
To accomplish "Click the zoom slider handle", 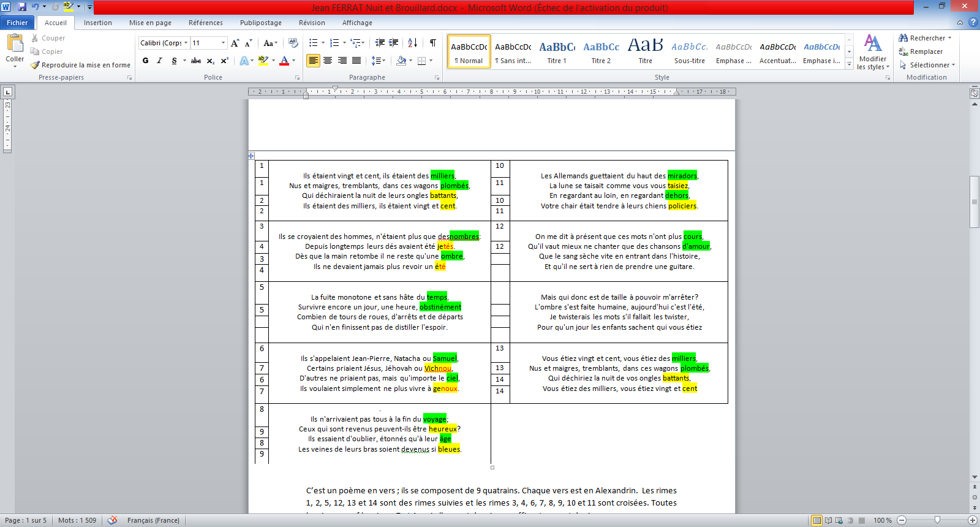I will click(x=937, y=520).
